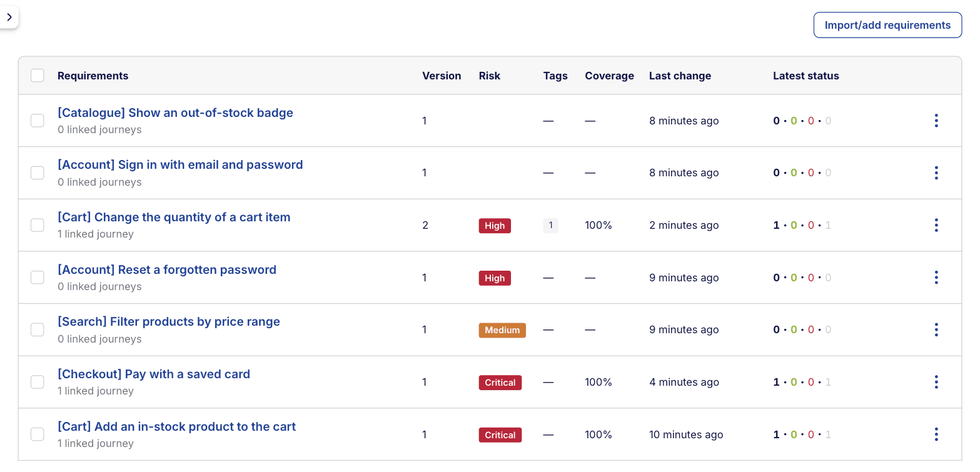This screenshot has width=980, height=472.
Task: Select the Add an in-stock product to the cart checkbox
Action: coord(38,434)
